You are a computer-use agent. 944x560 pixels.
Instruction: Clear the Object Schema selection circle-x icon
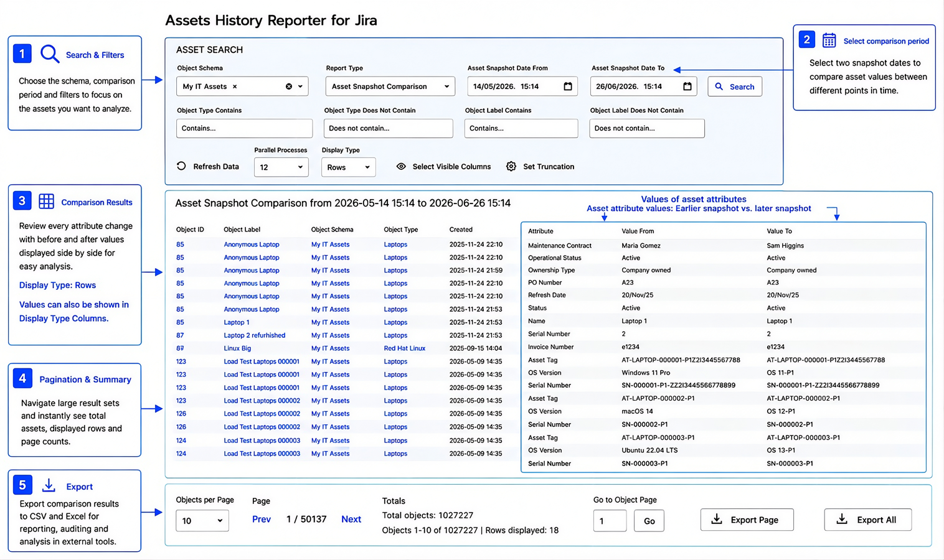click(289, 86)
